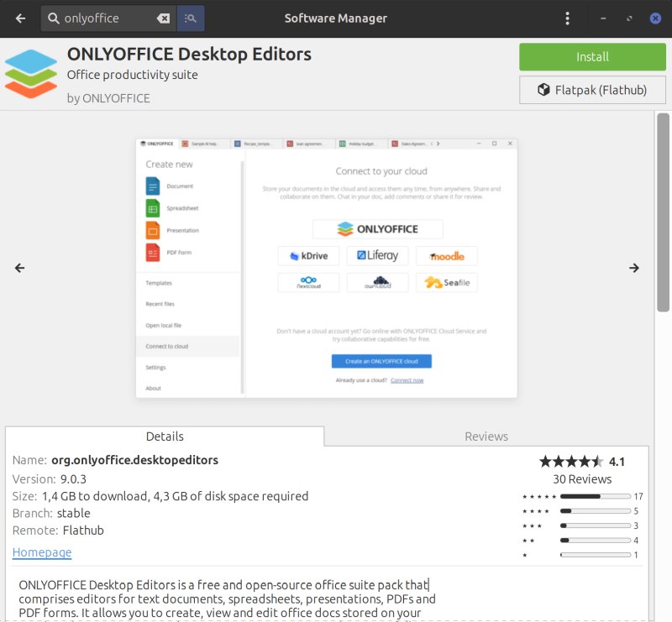The image size is (672, 622).
Task: Click the two-star rating bar showing 4
Action: (596, 541)
